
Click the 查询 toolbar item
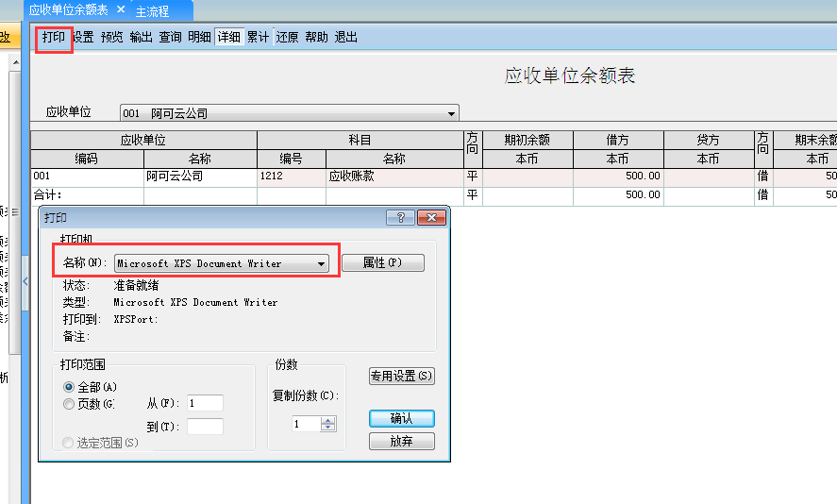coord(170,37)
